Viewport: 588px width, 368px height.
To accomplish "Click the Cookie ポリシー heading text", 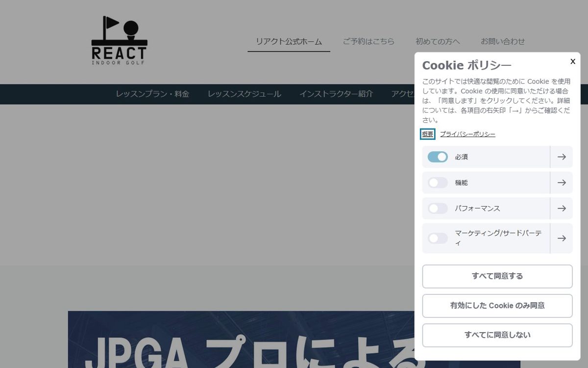I will click(466, 65).
